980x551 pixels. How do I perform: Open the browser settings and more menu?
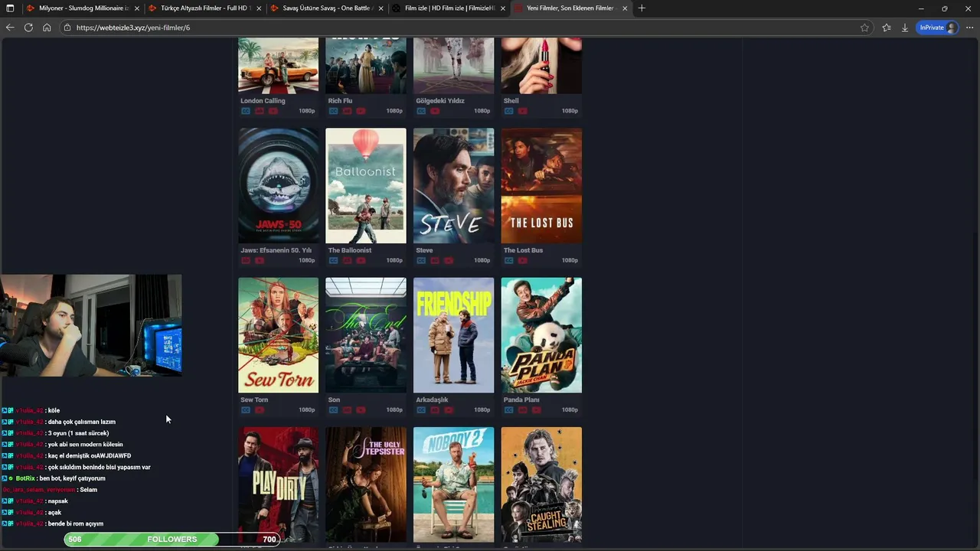tap(969, 28)
